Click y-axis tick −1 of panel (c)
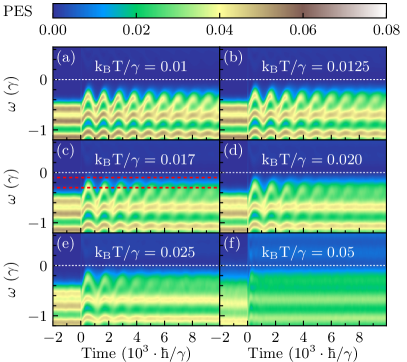407x362 pixels. (39, 223)
